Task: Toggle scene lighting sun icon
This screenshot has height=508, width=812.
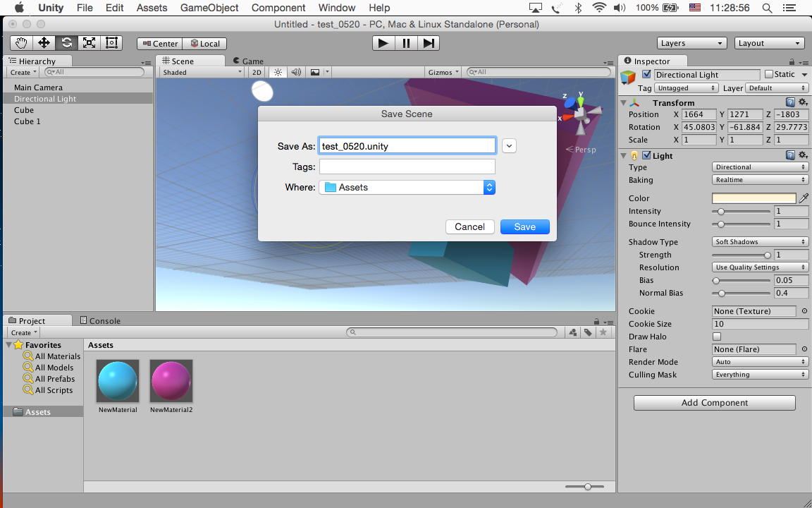Action: click(278, 72)
